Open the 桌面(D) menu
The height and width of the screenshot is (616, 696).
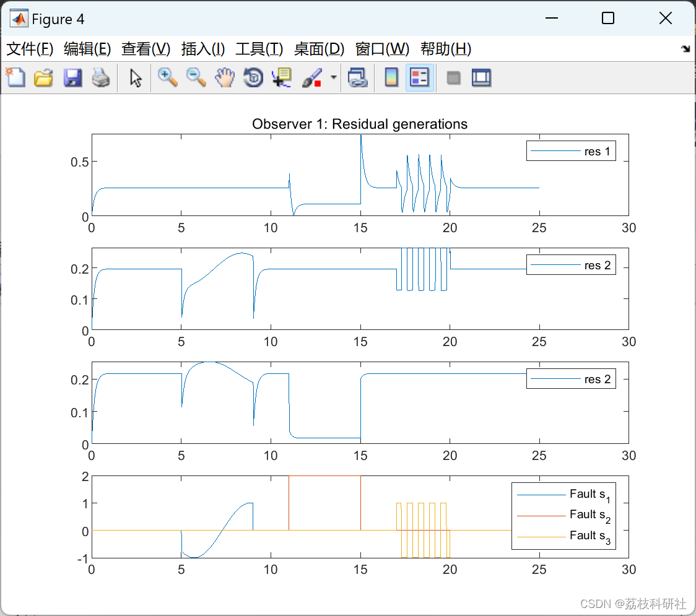click(319, 49)
